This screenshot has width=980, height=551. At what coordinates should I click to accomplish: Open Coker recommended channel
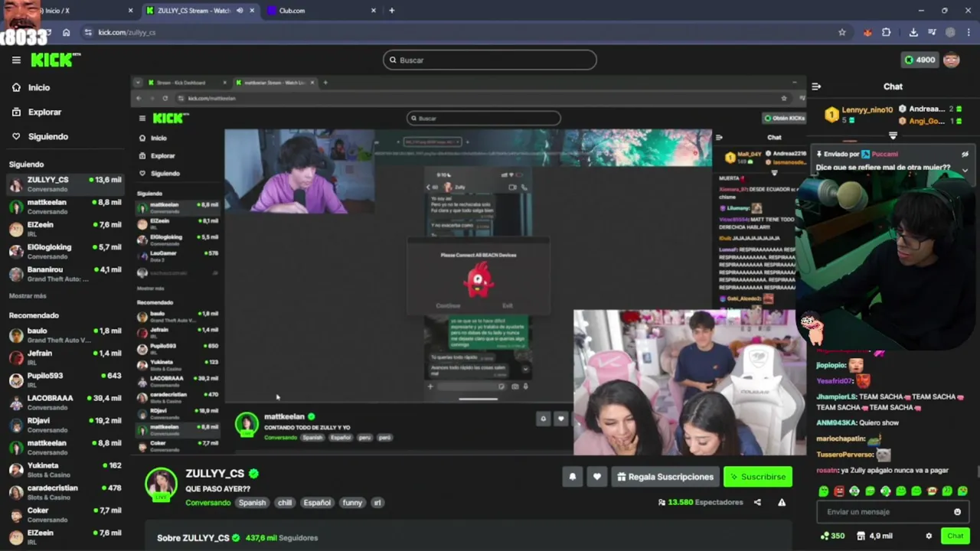pos(65,514)
